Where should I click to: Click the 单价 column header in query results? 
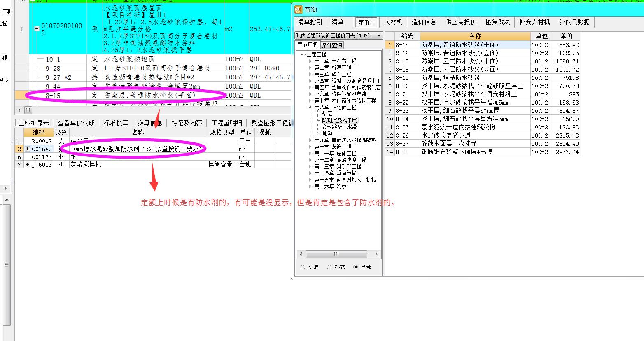566,36
